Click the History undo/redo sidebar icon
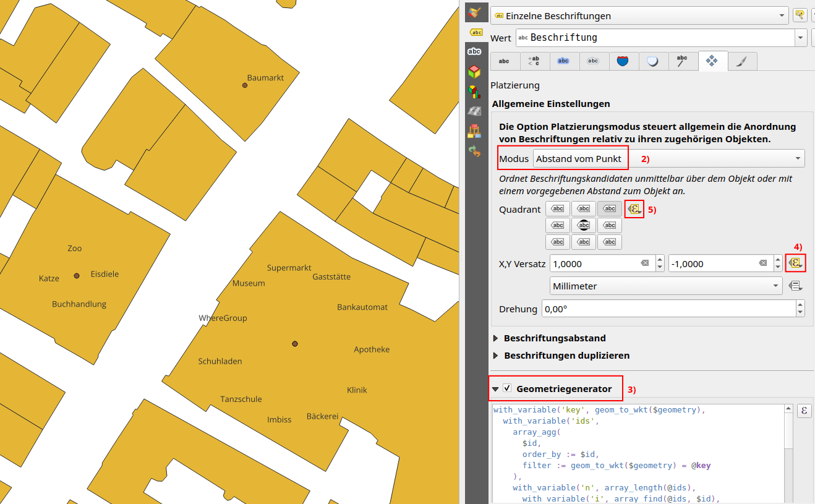Image resolution: width=815 pixels, height=504 pixels. point(474,150)
